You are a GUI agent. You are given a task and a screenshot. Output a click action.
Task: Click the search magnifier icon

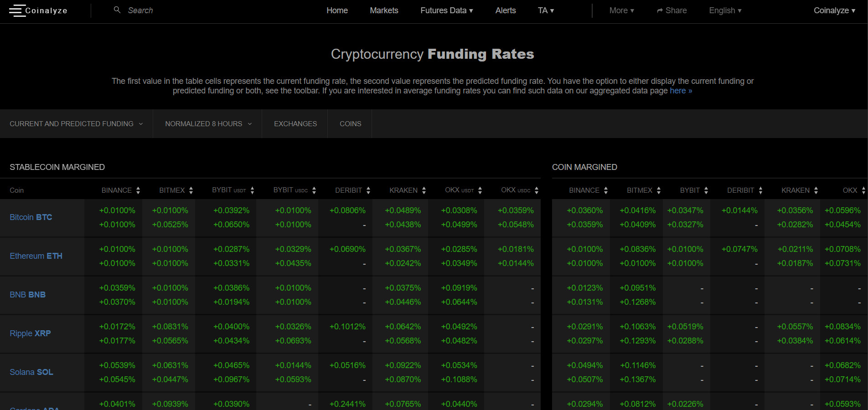(117, 10)
